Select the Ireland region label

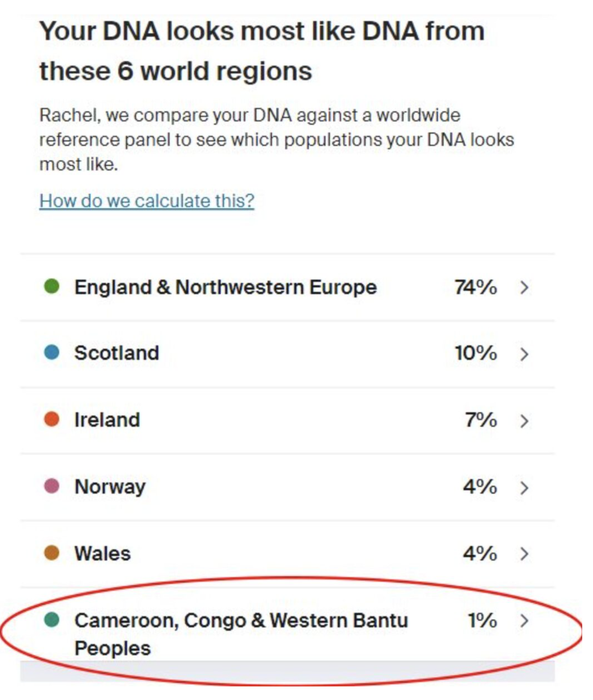[x=107, y=420]
